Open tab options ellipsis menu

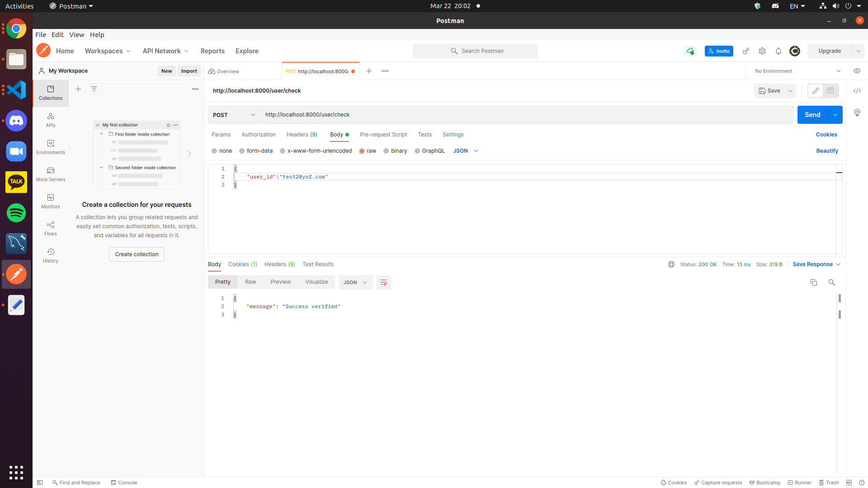pyautogui.click(x=385, y=71)
